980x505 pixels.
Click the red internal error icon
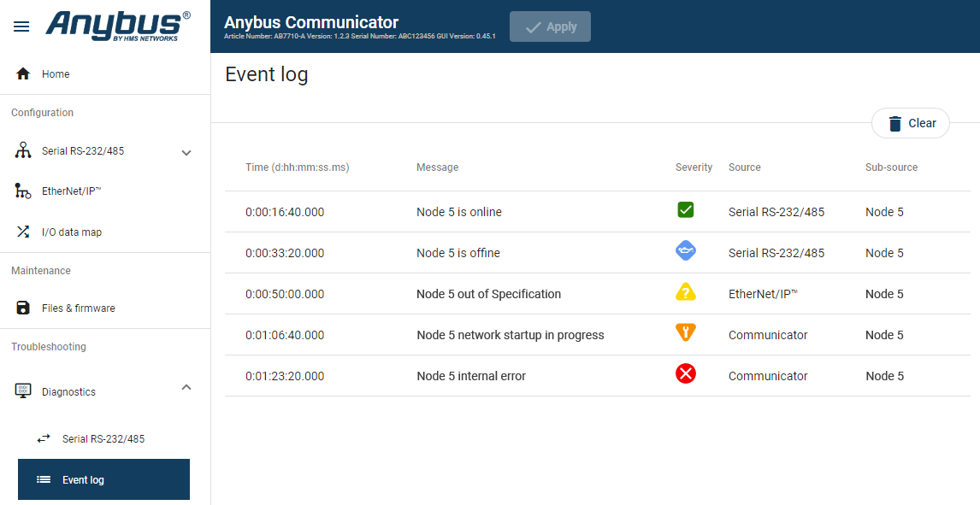pyautogui.click(x=685, y=374)
